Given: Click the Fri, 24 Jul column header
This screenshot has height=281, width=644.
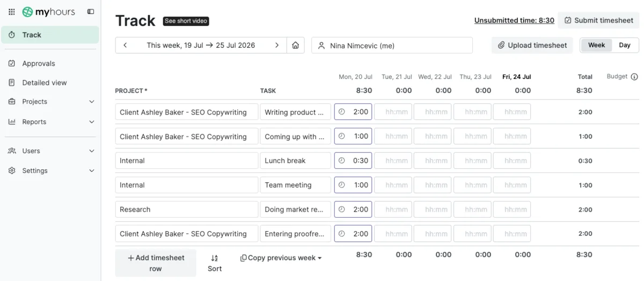Looking at the screenshot, I should point(516,77).
